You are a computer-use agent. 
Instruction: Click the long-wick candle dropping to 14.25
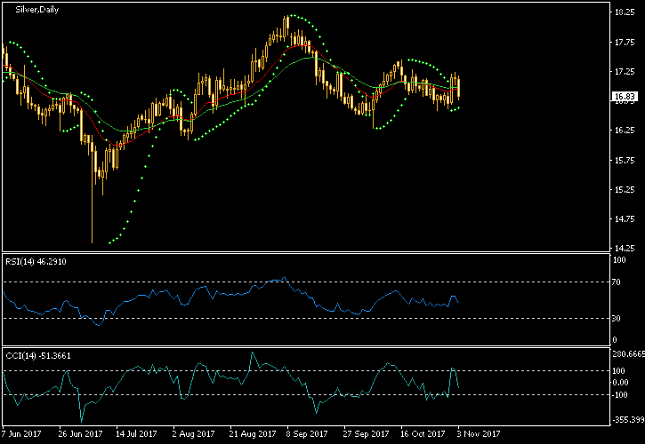point(92,191)
